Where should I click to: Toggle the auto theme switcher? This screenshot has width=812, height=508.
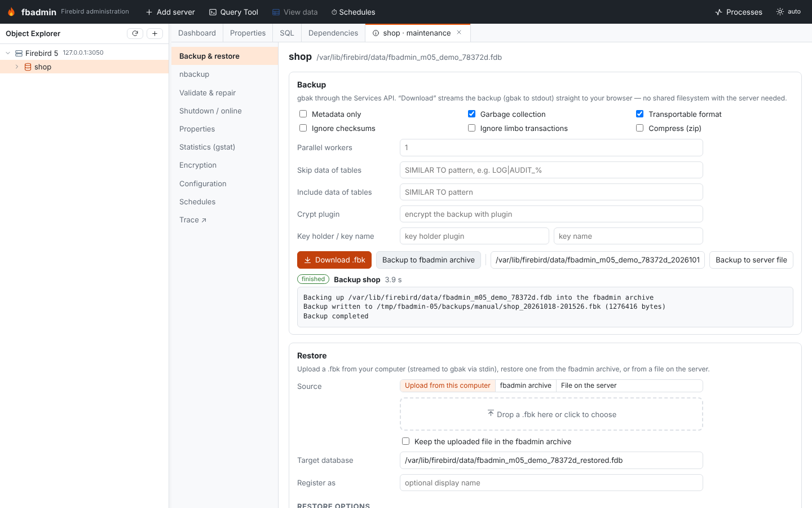coord(788,11)
